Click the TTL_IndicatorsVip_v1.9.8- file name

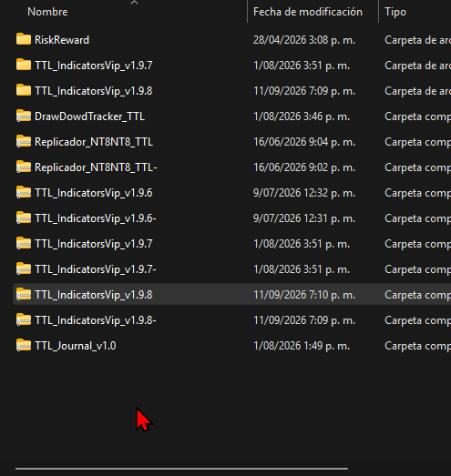pyautogui.click(x=96, y=320)
